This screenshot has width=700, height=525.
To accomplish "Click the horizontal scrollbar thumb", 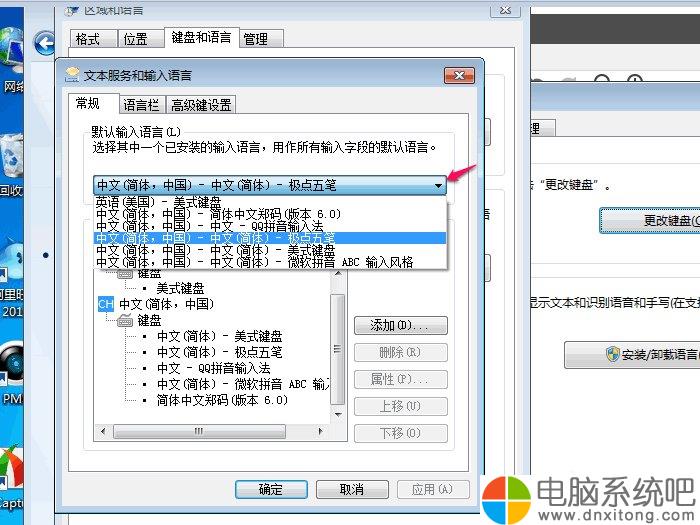I will (199, 431).
